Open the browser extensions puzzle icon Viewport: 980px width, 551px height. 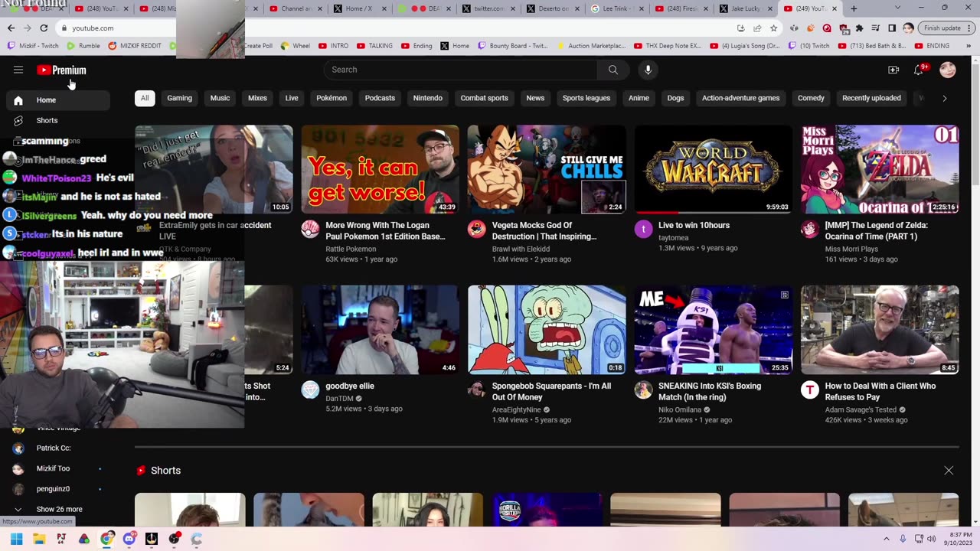[860, 28]
